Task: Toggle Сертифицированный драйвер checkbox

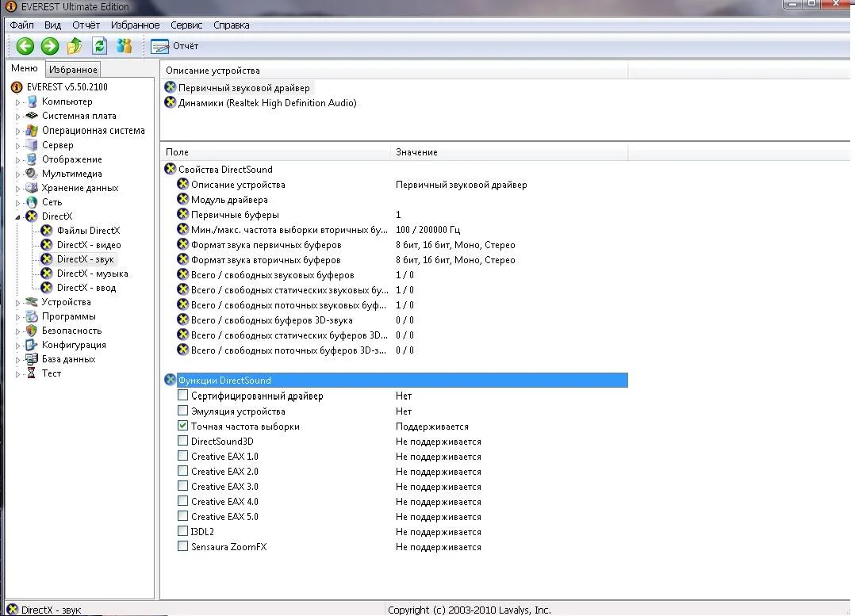Action: pyautogui.click(x=182, y=396)
